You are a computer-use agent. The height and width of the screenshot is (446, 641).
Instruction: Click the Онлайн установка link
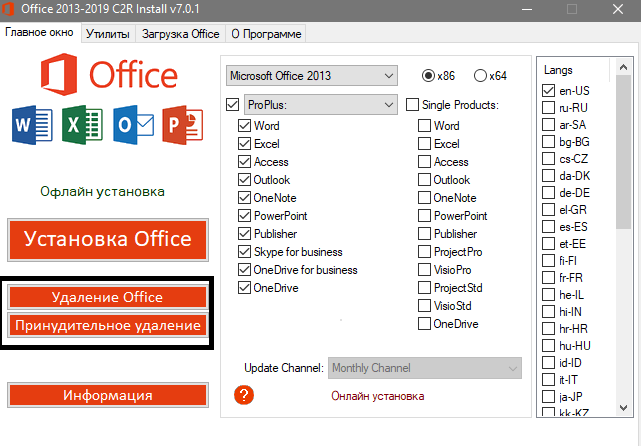point(378,396)
